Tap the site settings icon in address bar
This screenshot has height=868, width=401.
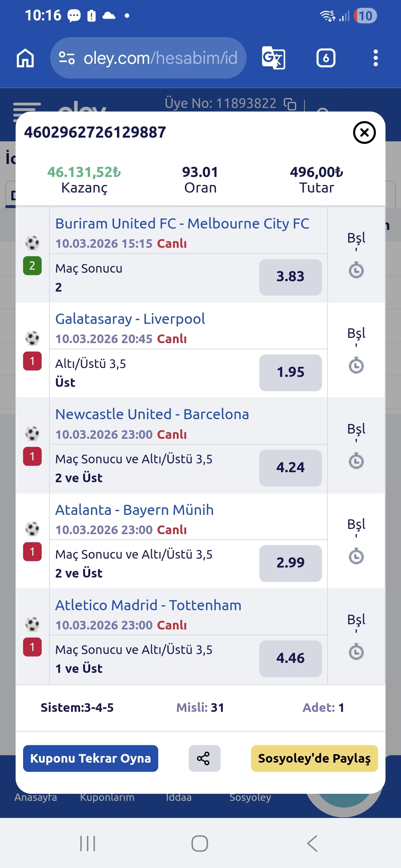[67, 58]
